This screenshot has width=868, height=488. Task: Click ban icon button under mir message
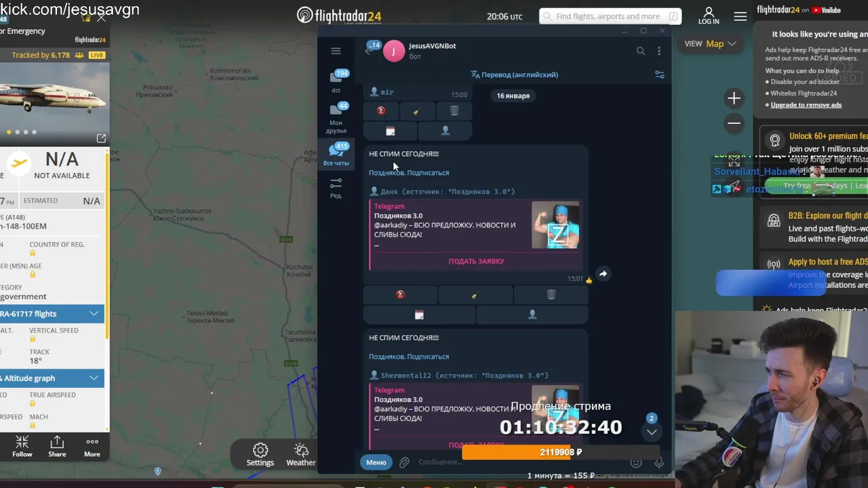380,111
